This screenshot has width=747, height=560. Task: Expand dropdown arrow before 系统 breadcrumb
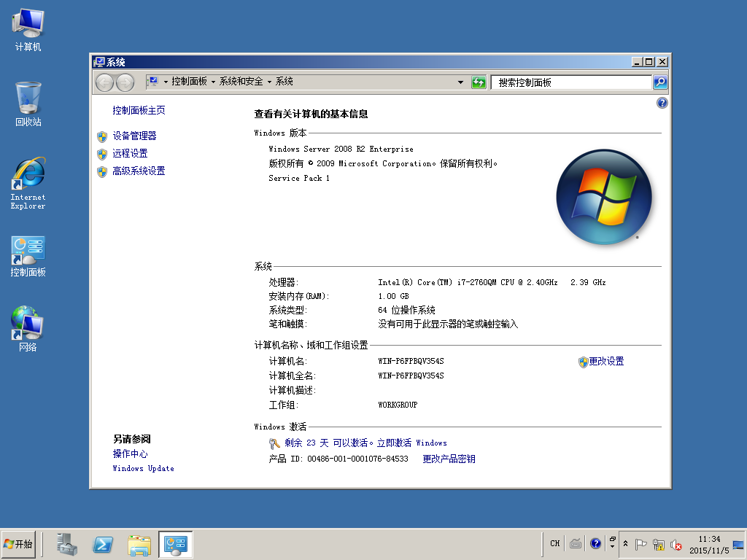coord(269,82)
